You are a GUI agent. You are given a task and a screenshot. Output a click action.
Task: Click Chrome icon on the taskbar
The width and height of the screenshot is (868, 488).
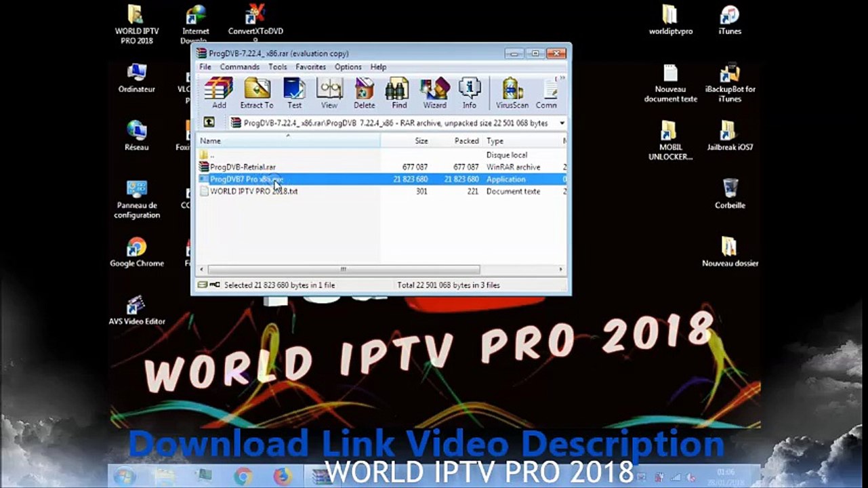(x=243, y=476)
